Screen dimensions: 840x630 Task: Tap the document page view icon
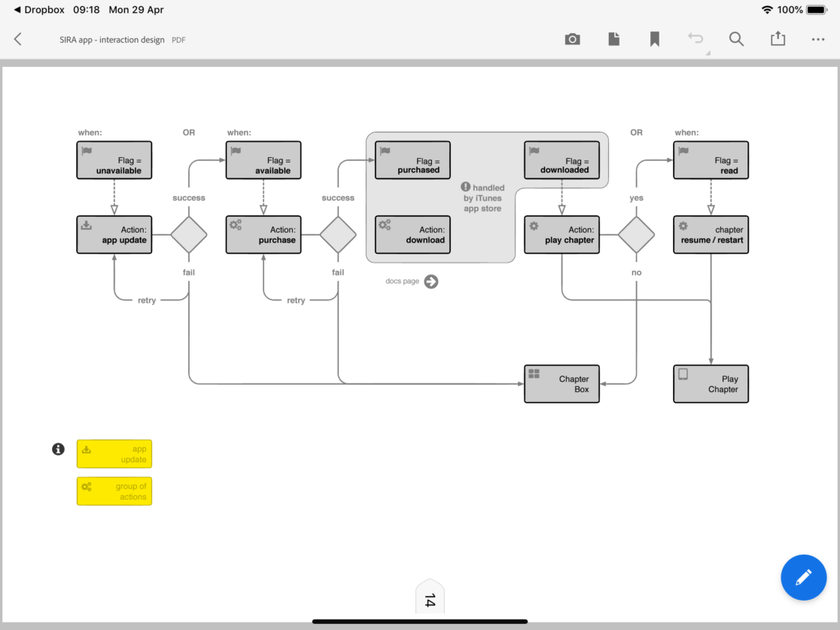[614, 39]
